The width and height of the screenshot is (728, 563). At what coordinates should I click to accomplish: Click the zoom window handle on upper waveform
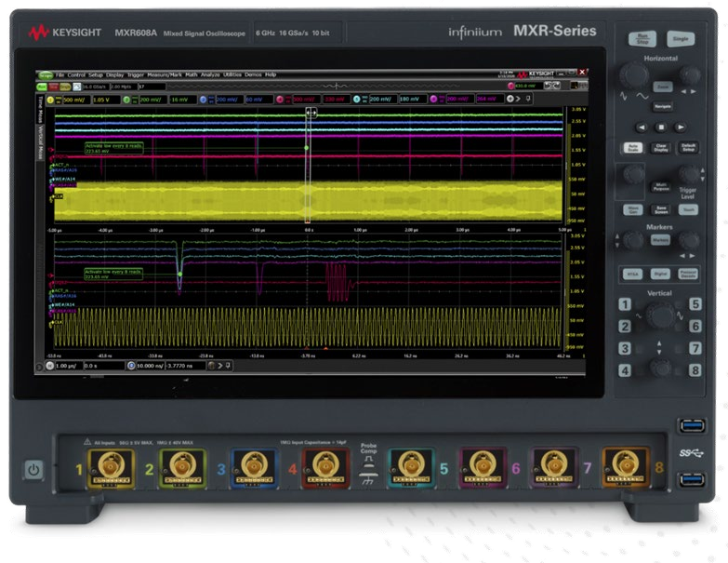point(311,113)
